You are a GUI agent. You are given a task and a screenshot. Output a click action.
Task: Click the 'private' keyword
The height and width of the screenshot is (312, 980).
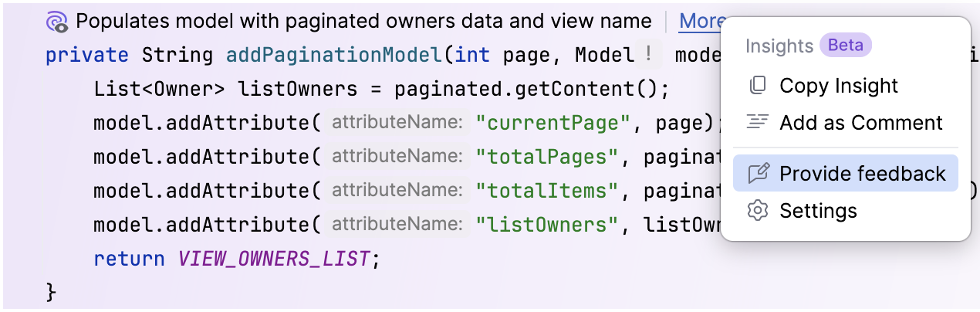87,56
